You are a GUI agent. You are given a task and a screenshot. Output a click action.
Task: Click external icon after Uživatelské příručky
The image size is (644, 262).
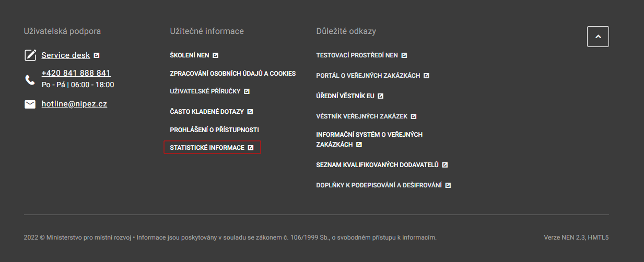(x=247, y=91)
